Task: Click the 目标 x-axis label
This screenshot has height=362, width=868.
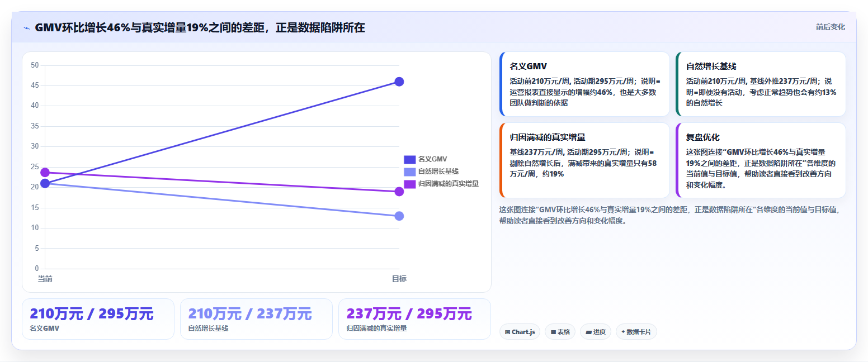Action: click(x=399, y=279)
